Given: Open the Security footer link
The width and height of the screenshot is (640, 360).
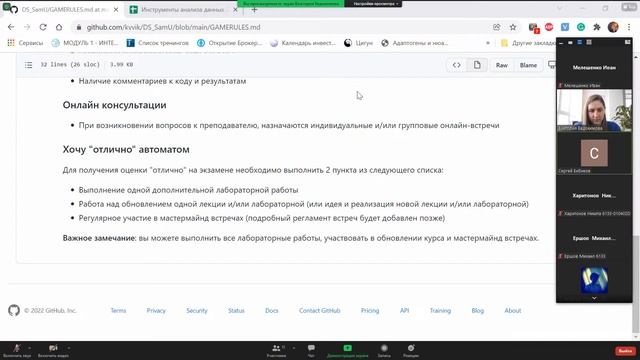Looking at the screenshot, I should tap(197, 311).
